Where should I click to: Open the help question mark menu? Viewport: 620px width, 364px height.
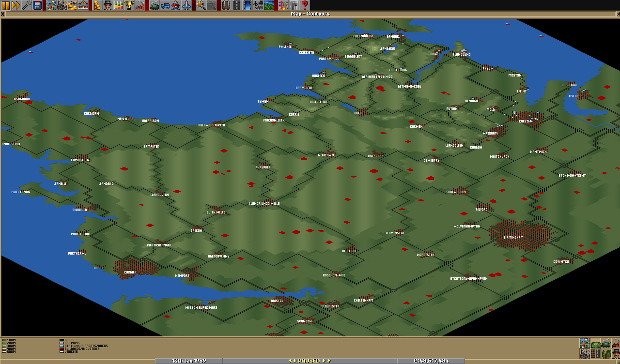click(304, 5)
